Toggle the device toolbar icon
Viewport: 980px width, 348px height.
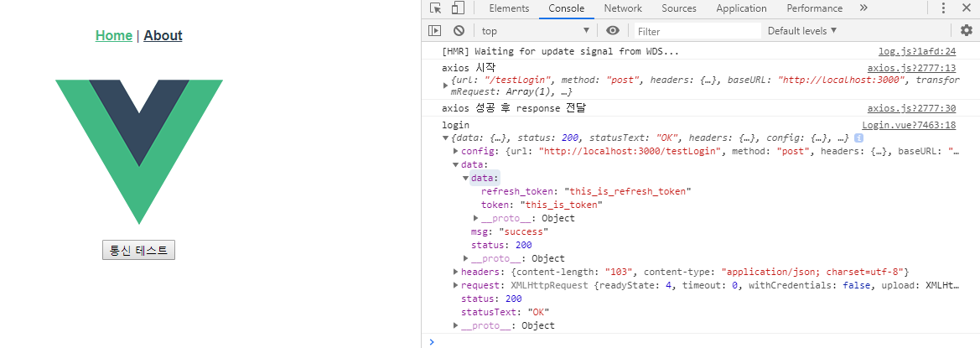pyautogui.click(x=458, y=8)
